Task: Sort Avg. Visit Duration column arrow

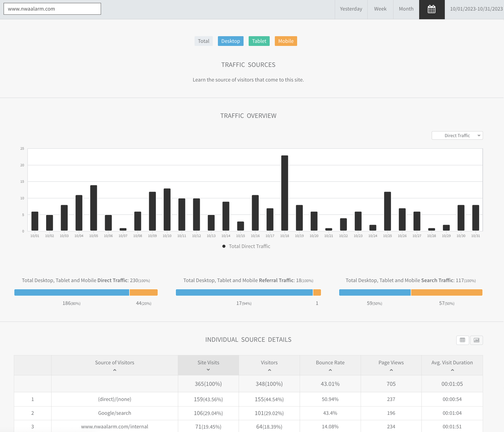Action: (452, 370)
